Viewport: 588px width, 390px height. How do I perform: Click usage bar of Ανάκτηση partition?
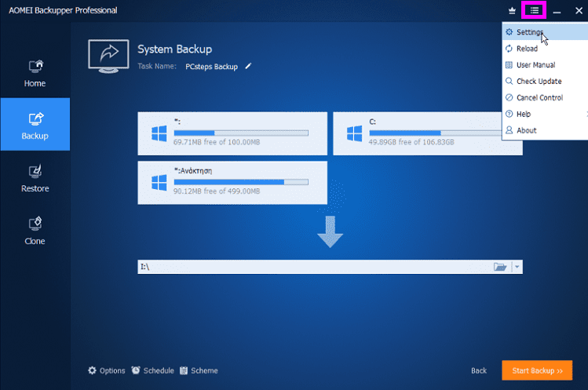pyautogui.click(x=241, y=182)
